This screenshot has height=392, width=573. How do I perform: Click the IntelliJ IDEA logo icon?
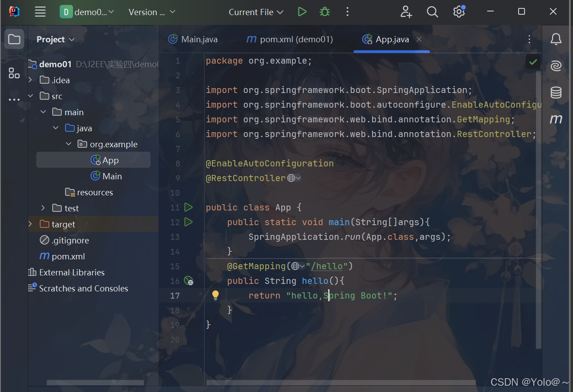14,12
